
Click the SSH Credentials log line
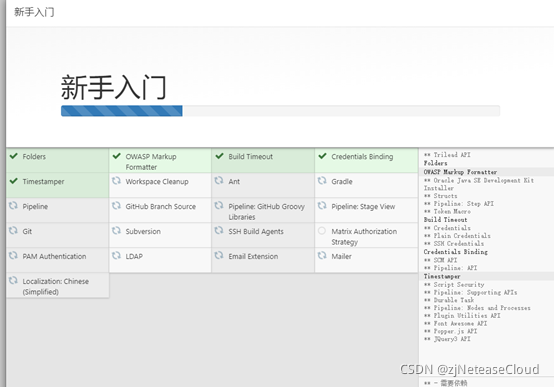pos(454,244)
